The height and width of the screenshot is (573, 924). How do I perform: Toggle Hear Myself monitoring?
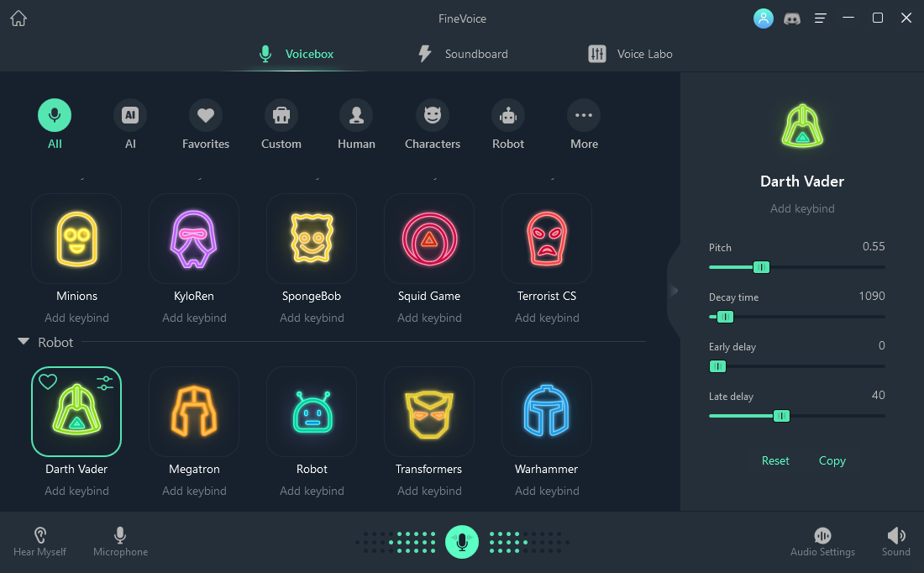click(x=39, y=542)
